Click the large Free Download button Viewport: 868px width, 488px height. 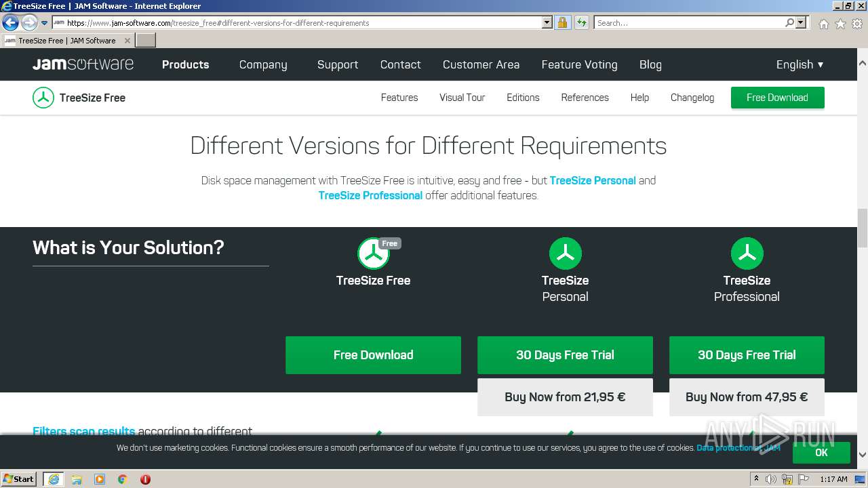373,355
